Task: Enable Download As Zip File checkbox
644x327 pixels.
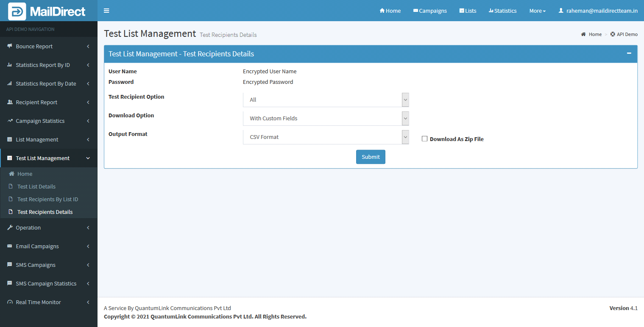Action: 424,139
